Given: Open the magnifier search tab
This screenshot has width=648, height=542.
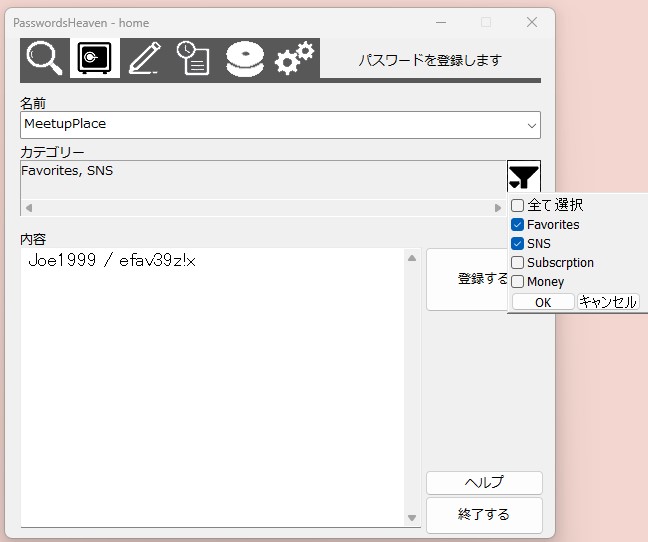Looking at the screenshot, I should click(45, 58).
